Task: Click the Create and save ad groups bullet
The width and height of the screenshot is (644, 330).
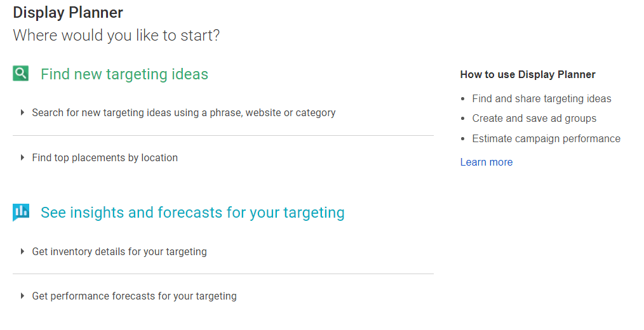Action: pos(534,119)
